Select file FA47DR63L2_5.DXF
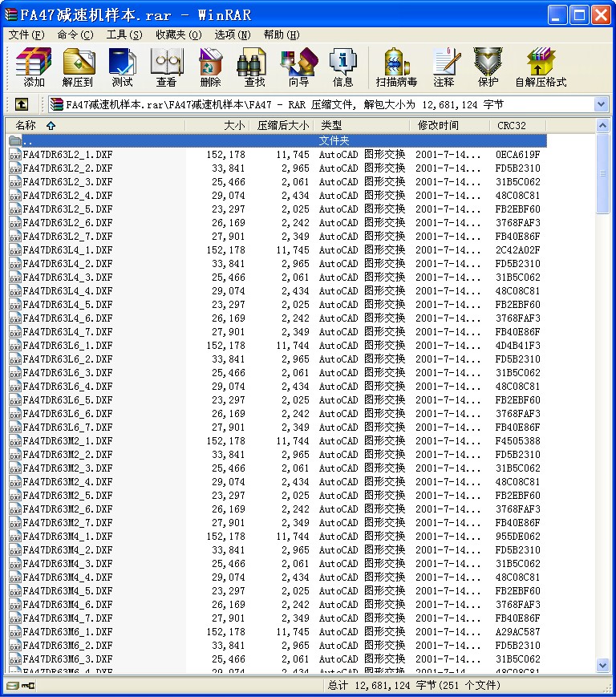 tap(67, 209)
